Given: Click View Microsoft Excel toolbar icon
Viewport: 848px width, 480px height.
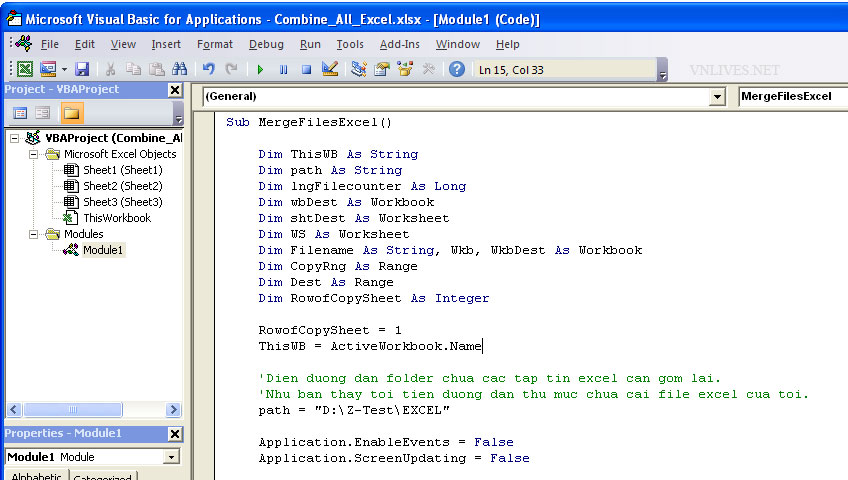Looking at the screenshot, I should pyautogui.click(x=25, y=69).
